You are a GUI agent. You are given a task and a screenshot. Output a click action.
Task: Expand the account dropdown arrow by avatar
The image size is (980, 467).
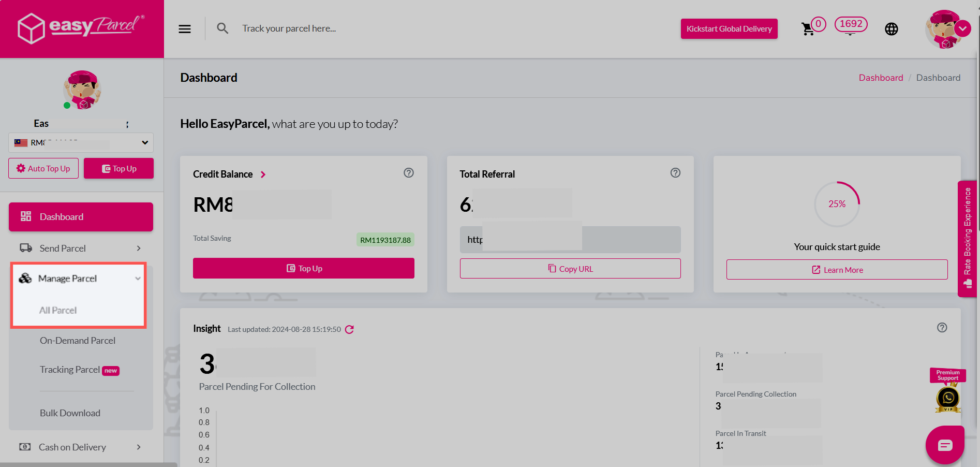click(x=963, y=28)
